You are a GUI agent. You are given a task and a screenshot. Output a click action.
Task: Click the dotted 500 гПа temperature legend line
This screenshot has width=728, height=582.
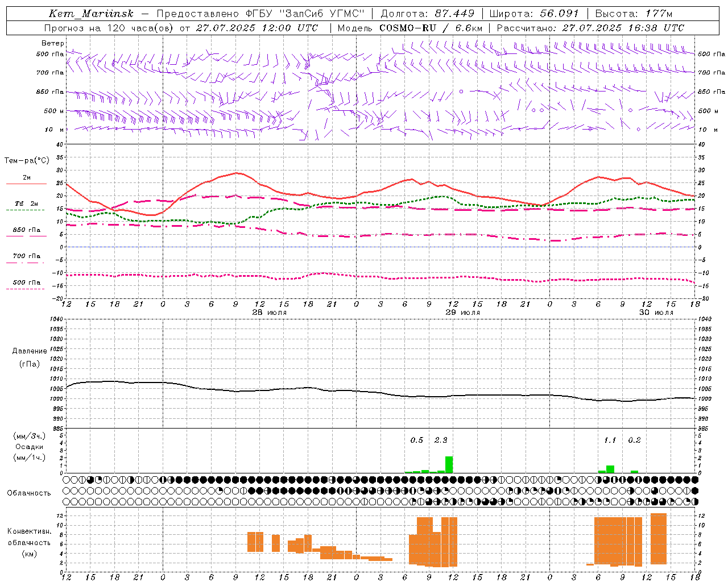tap(25, 289)
